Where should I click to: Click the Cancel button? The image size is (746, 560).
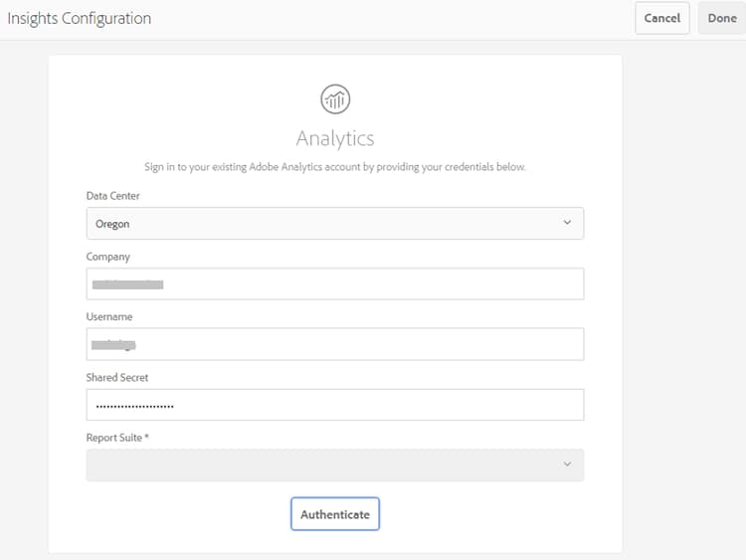[x=661, y=18]
